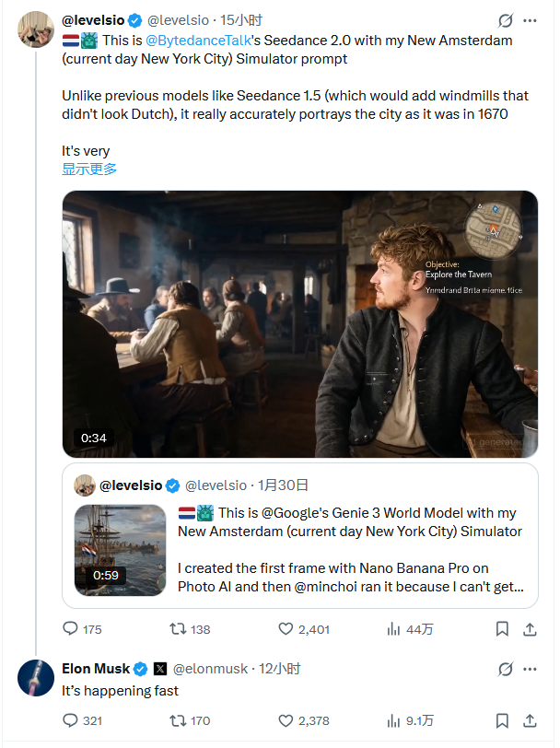
Task: Expand the tweet with 显示更多
Action: (x=89, y=169)
